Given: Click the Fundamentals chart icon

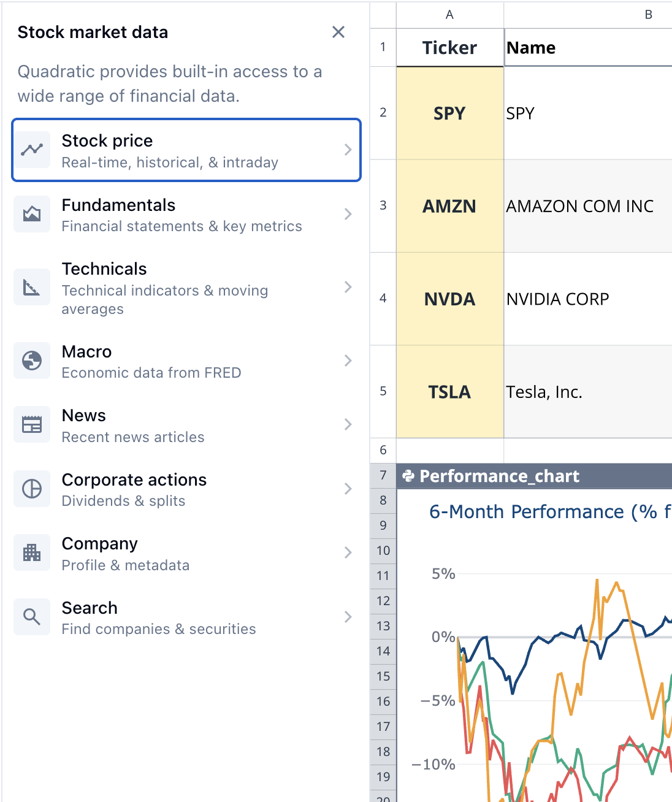Looking at the screenshot, I should (32, 214).
